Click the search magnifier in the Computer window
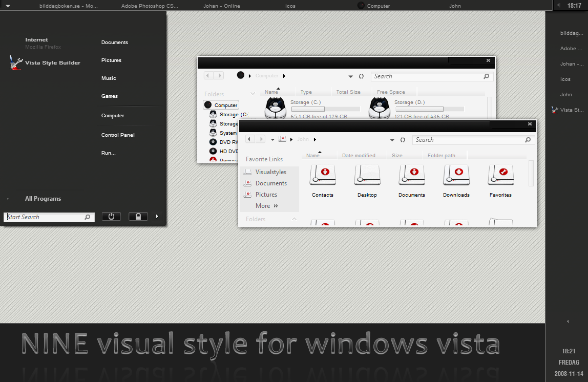Screen dimensions: 588x382 click(487, 76)
